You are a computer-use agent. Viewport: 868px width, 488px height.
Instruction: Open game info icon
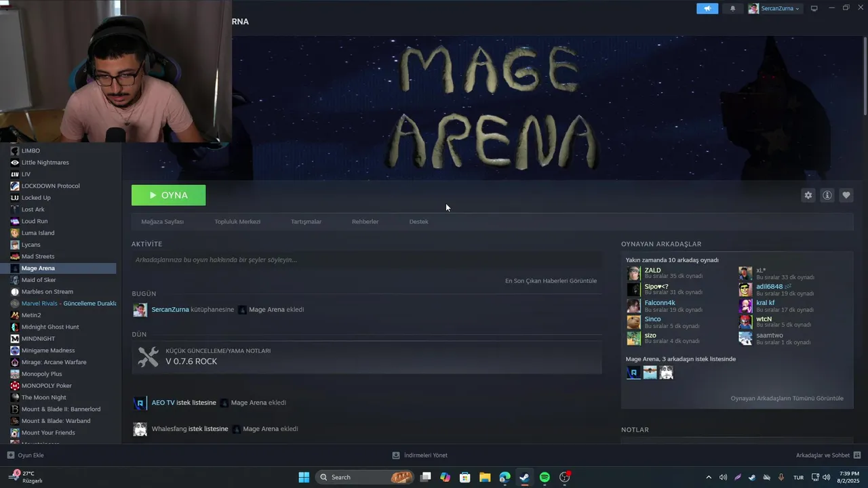[827, 195]
